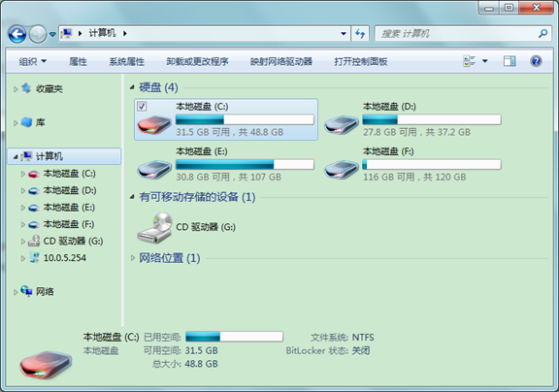559x392 pixels.
Task: Click the 本地磁盘 (E:) label in main pane
Action: coord(202,151)
